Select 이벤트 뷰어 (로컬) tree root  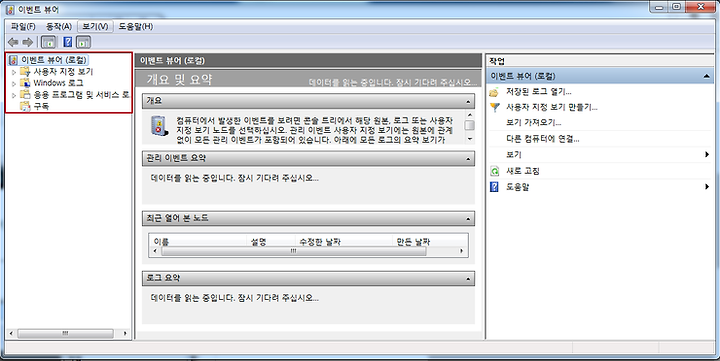(x=53, y=60)
